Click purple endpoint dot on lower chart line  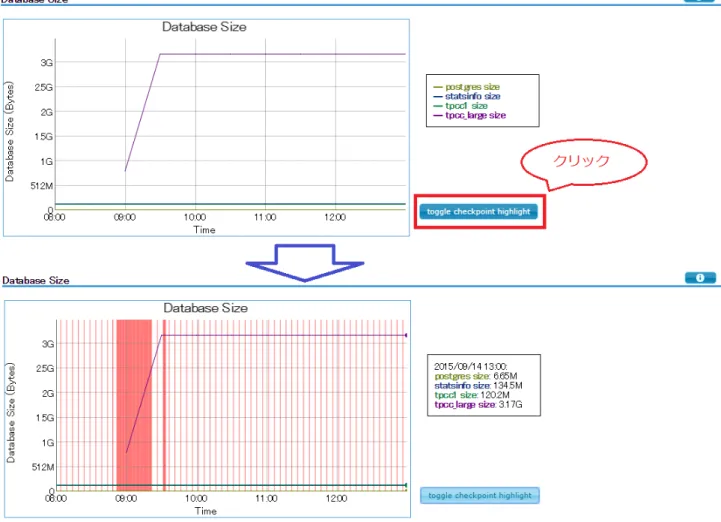tap(406, 335)
